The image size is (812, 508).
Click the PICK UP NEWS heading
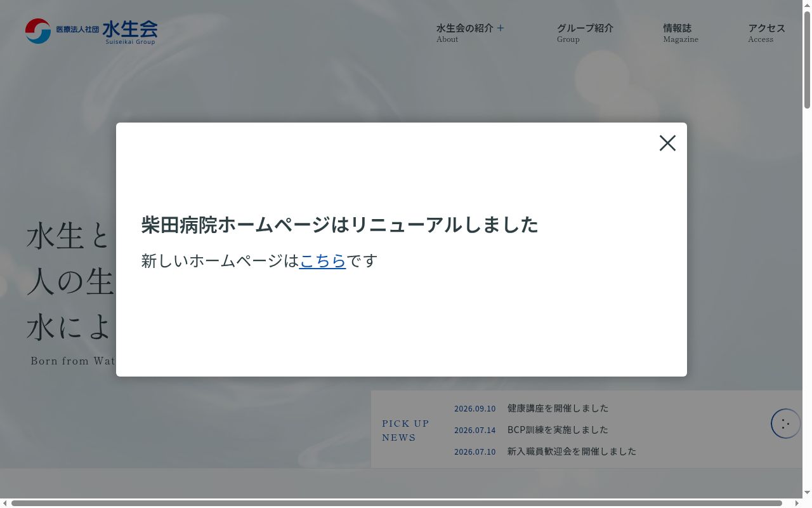pos(406,431)
